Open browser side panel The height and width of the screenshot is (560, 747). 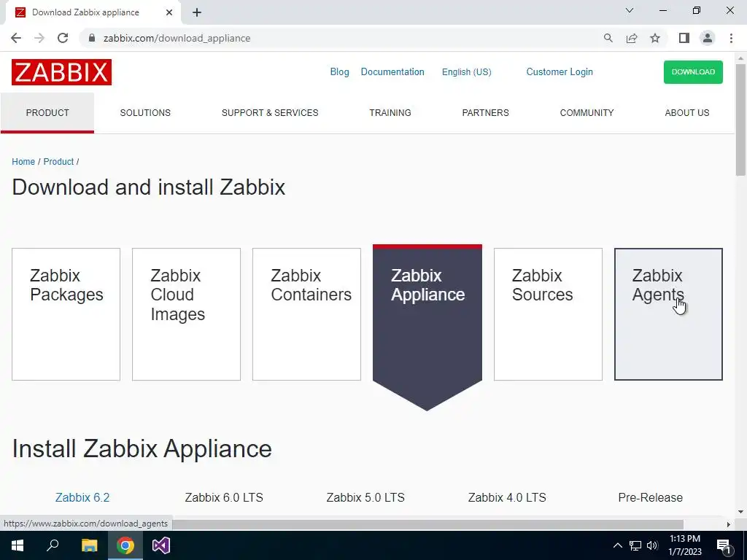[684, 38]
